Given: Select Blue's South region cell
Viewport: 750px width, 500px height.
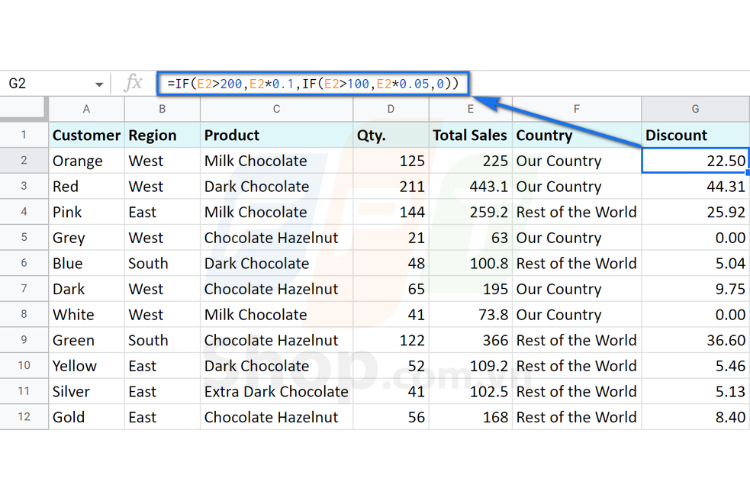Looking at the screenshot, I should [162, 263].
